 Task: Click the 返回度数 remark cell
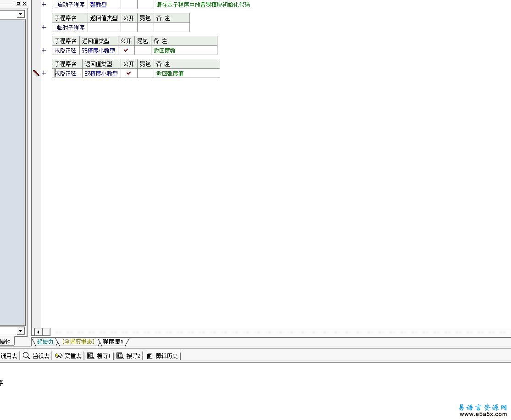point(184,50)
